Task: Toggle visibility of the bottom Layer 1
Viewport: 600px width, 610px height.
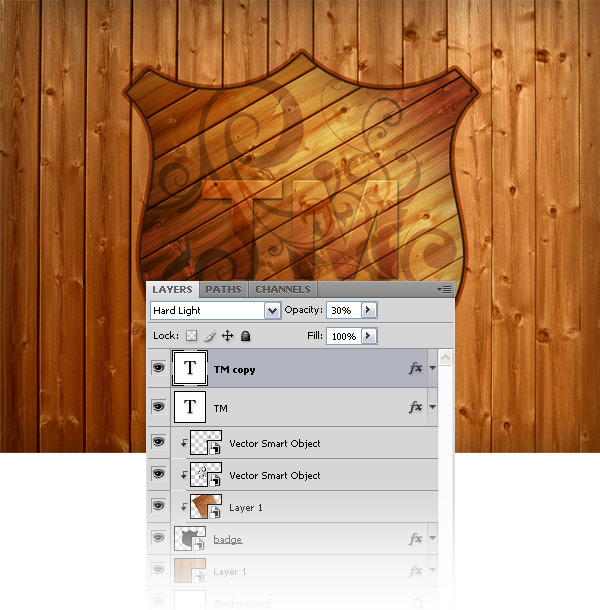Action: pyautogui.click(x=158, y=570)
